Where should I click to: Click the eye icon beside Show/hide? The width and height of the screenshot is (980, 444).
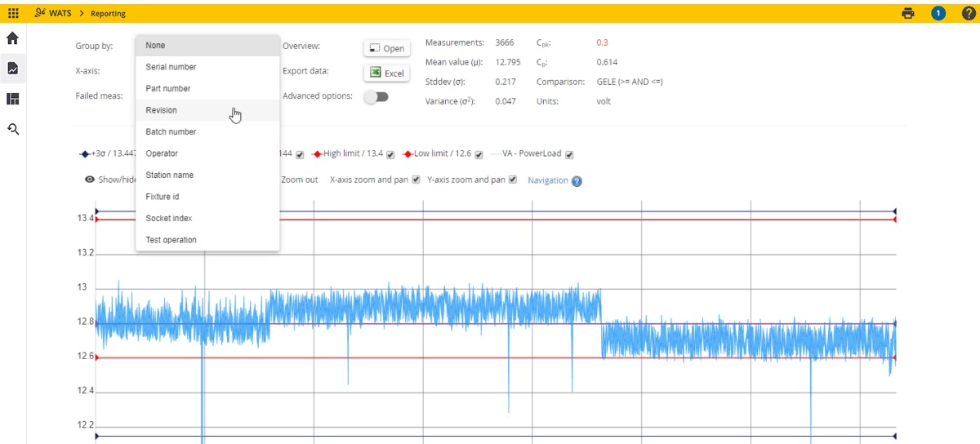[90, 180]
